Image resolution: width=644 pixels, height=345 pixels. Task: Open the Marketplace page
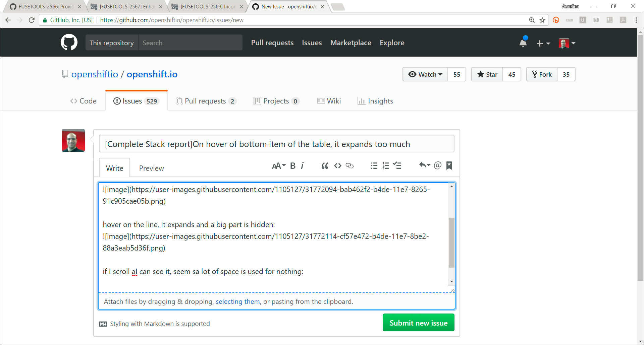(351, 43)
